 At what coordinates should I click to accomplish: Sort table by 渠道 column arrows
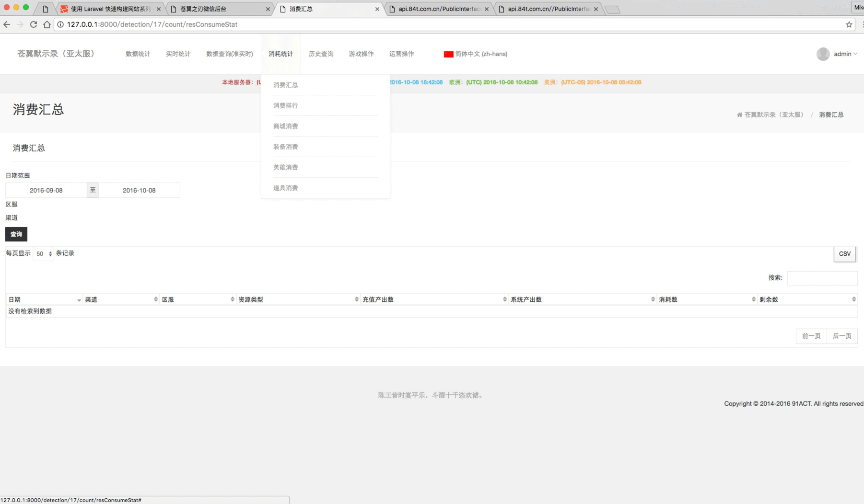click(156, 299)
